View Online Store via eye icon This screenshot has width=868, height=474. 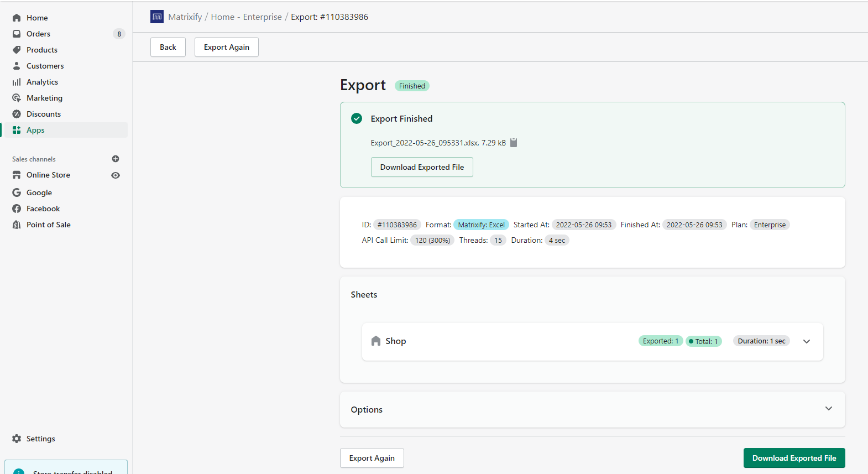(116, 175)
